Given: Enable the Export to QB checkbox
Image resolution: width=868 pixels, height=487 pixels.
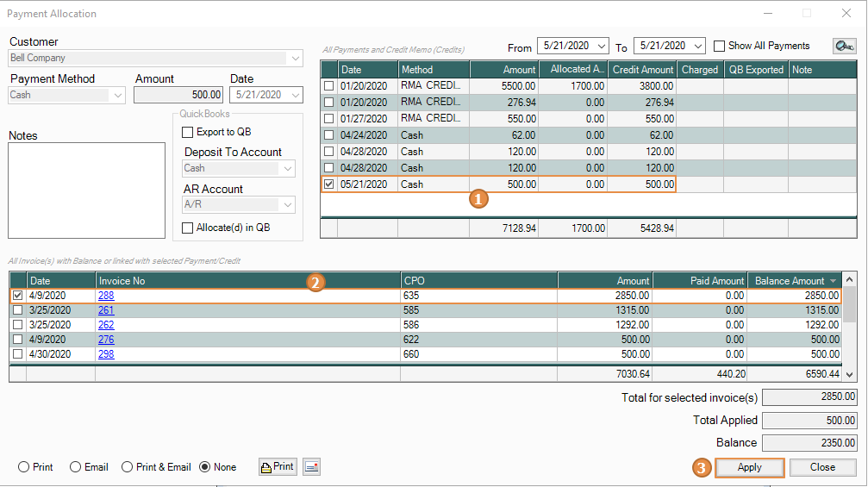Looking at the screenshot, I should coord(188,132).
